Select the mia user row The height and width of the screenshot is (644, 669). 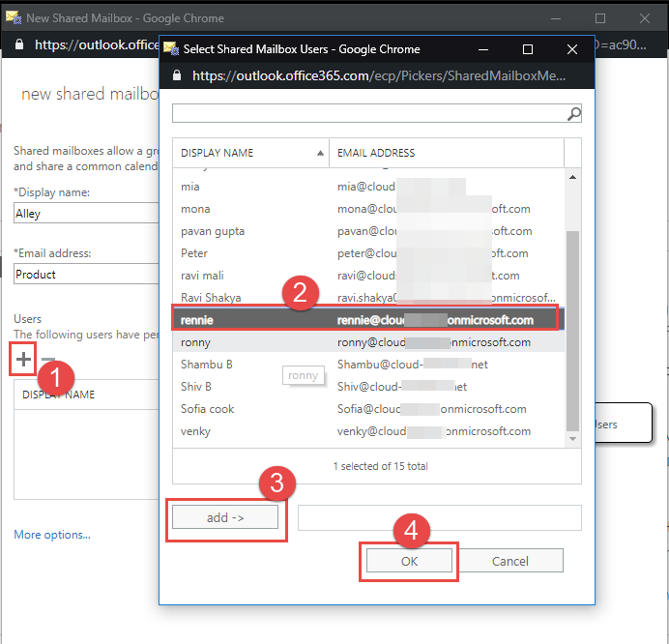368,187
